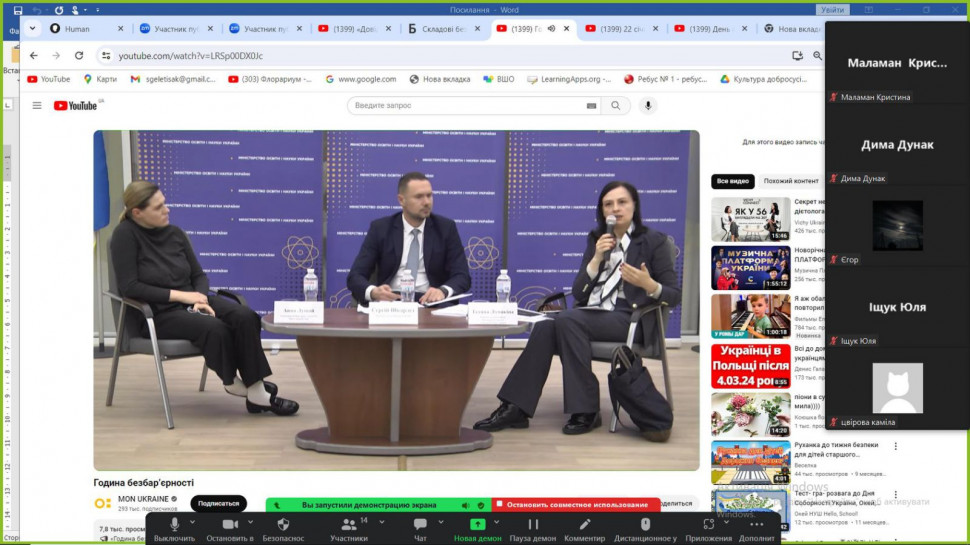Image resolution: width=970 pixels, height=545 pixels.
Task: Open the LearningApps.org bookmark
Action: 569,79
